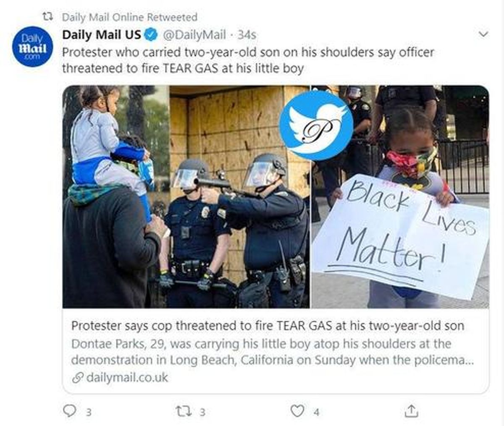Click the blue verified badge
504x426 pixels.
click(x=151, y=35)
